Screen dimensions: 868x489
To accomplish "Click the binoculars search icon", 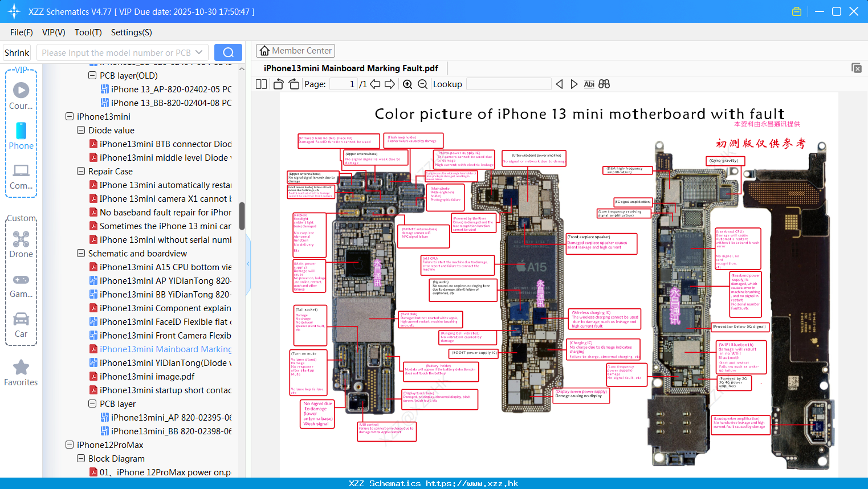I will click(x=604, y=84).
